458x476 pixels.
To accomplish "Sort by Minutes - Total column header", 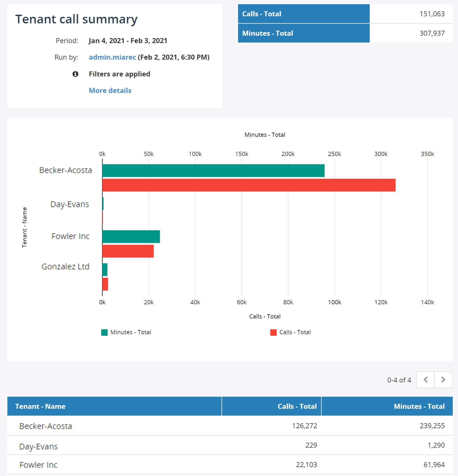I will tap(387, 406).
